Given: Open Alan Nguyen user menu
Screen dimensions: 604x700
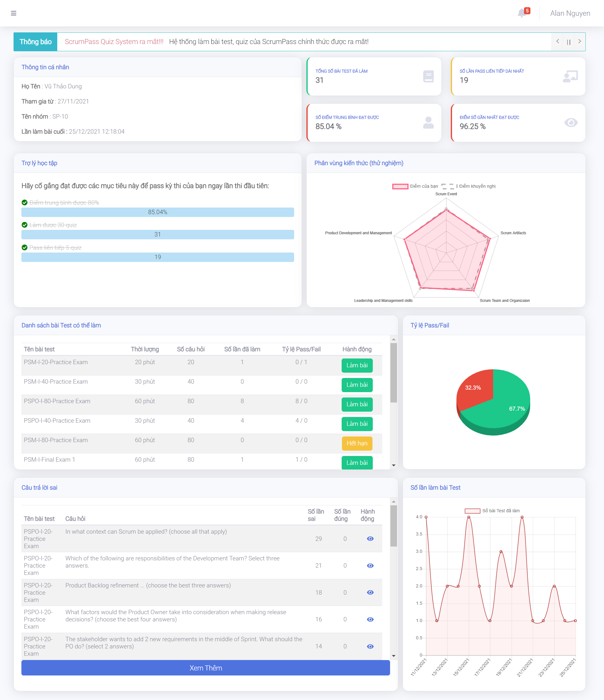Looking at the screenshot, I should click(x=570, y=13).
